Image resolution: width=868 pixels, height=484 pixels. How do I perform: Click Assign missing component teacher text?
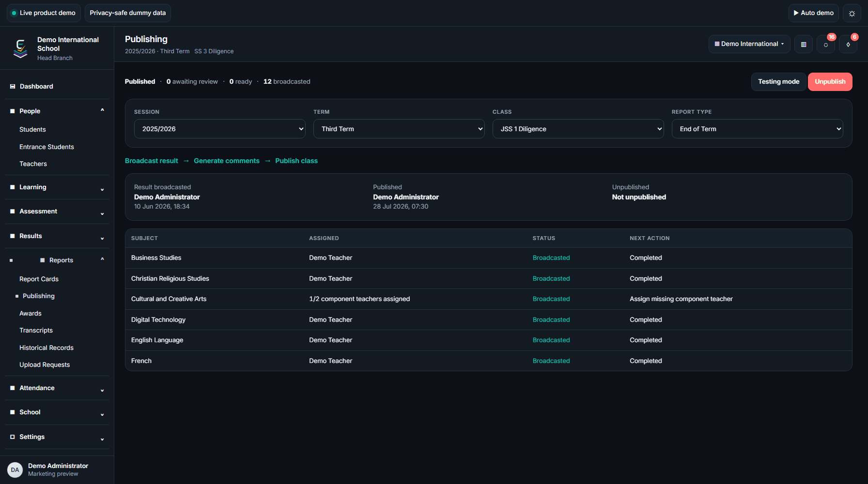pyautogui.click(x=681, y=299)
